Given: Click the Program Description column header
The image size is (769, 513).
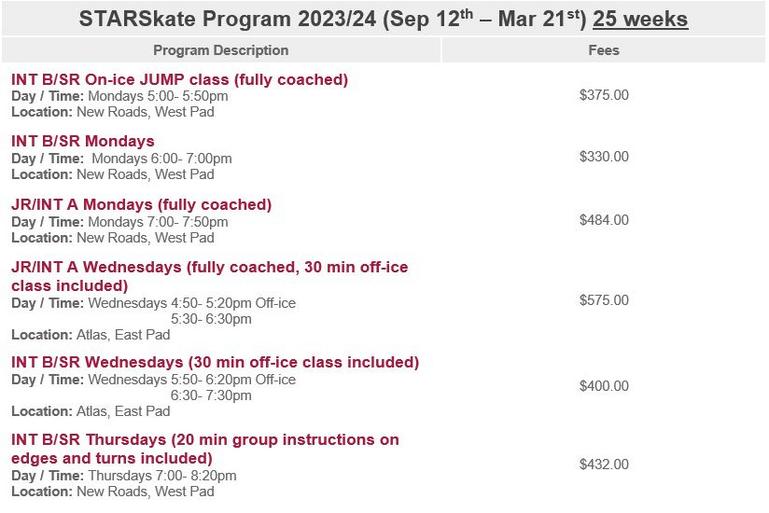Looking at the screenshot, I should (x=221, y=50).
